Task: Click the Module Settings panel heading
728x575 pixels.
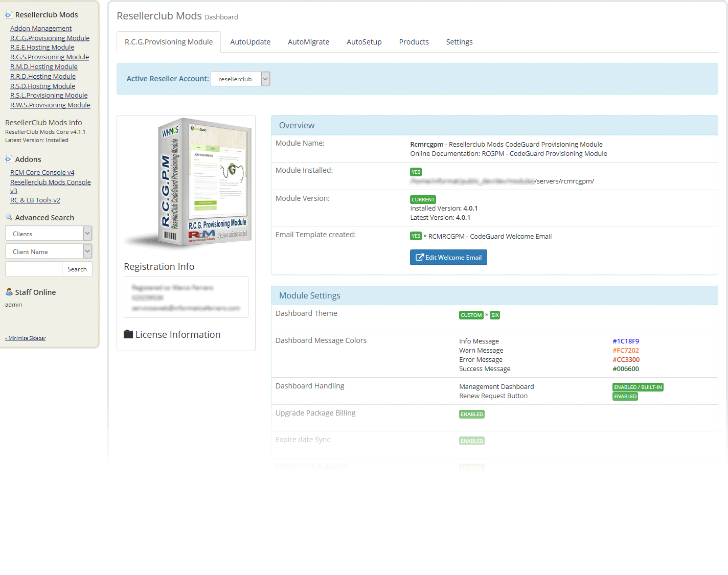Action: (309, 295)
